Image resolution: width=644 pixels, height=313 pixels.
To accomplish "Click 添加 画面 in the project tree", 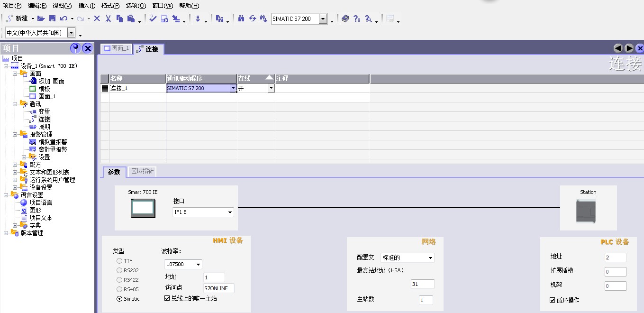I will point(51,81).
